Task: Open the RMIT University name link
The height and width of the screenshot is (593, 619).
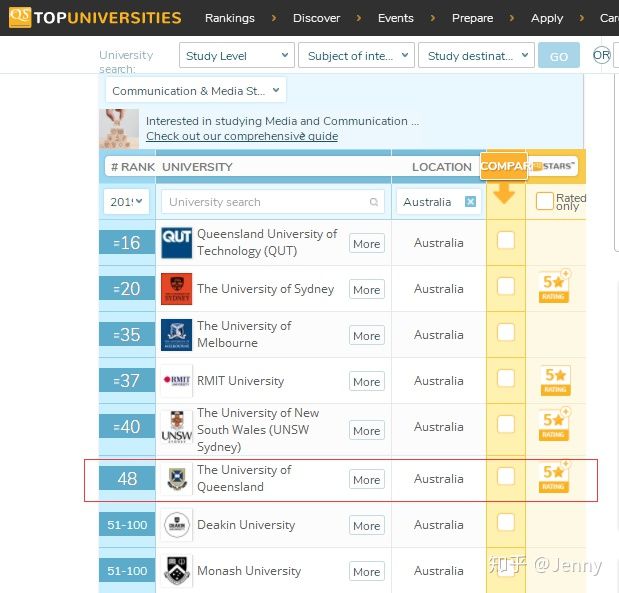Action: pos(240,381)
